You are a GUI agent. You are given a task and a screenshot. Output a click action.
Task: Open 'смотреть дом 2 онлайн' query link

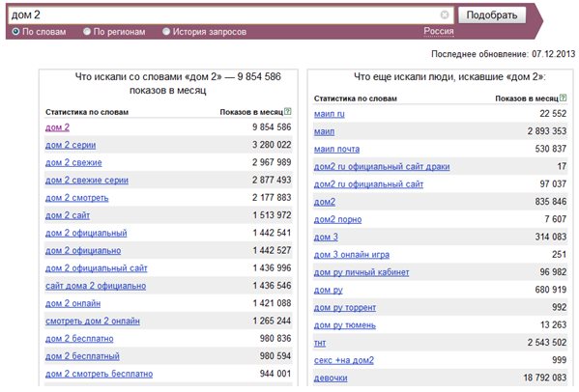click(x=93, y=322)
